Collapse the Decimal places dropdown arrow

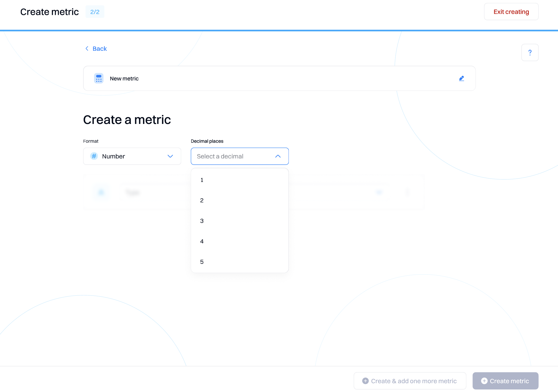click(x=278, y=156)
